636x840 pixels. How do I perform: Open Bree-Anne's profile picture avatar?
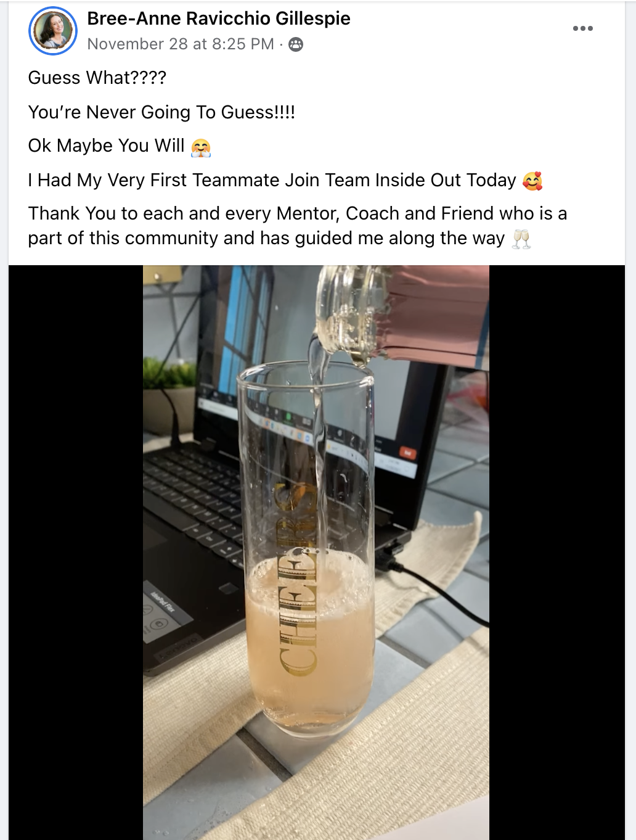coord(53,31)
